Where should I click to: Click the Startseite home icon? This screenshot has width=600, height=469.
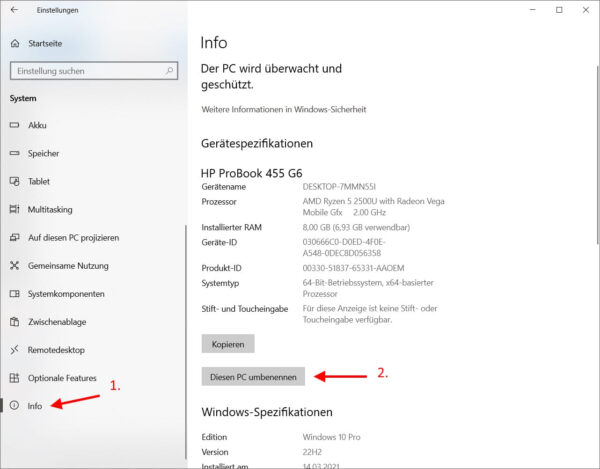[x=15, y=43]
